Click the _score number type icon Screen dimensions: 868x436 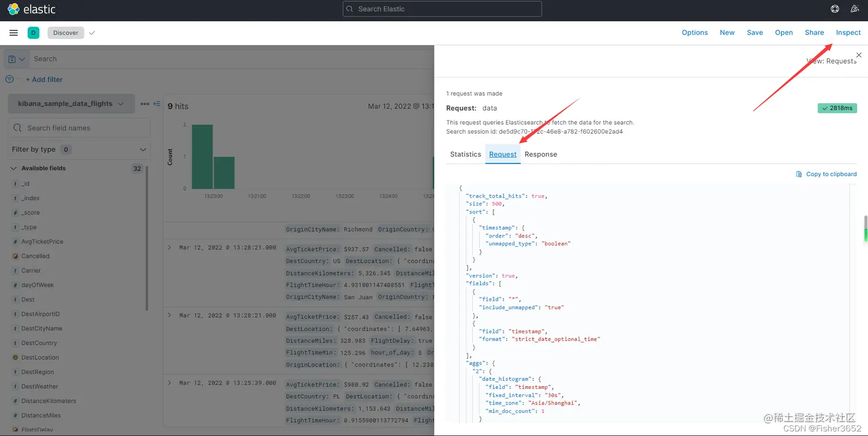[x=15, y=213]
